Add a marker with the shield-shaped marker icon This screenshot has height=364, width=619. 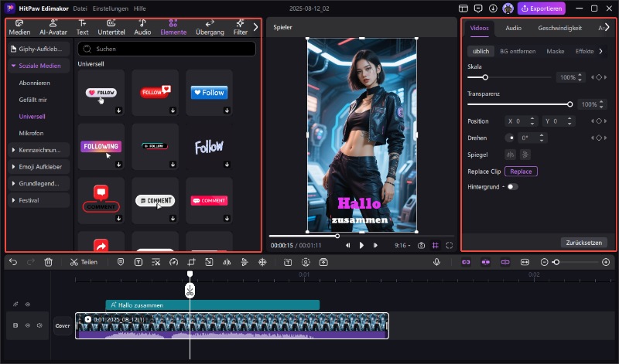tap(121, 262)
